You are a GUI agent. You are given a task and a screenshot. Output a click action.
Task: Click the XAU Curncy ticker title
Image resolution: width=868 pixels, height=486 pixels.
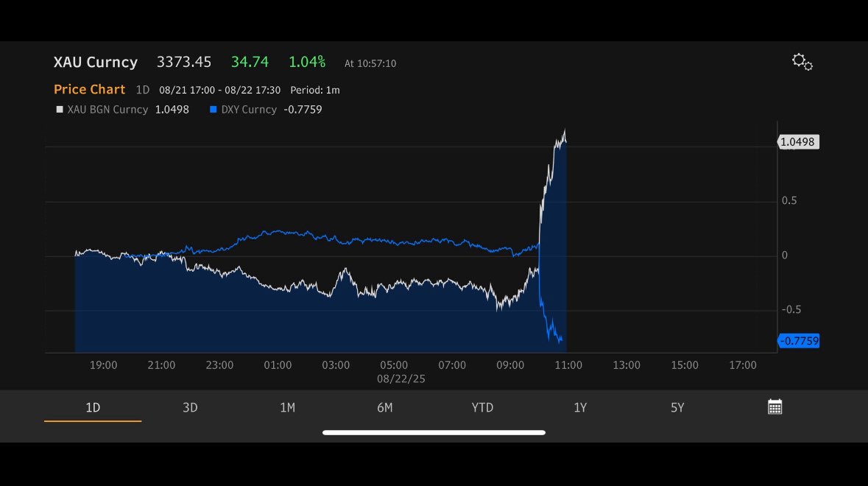[96, 62]
